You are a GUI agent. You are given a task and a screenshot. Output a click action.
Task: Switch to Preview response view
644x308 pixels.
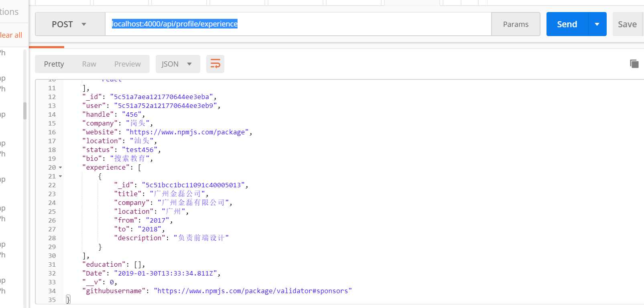point(127,64)
